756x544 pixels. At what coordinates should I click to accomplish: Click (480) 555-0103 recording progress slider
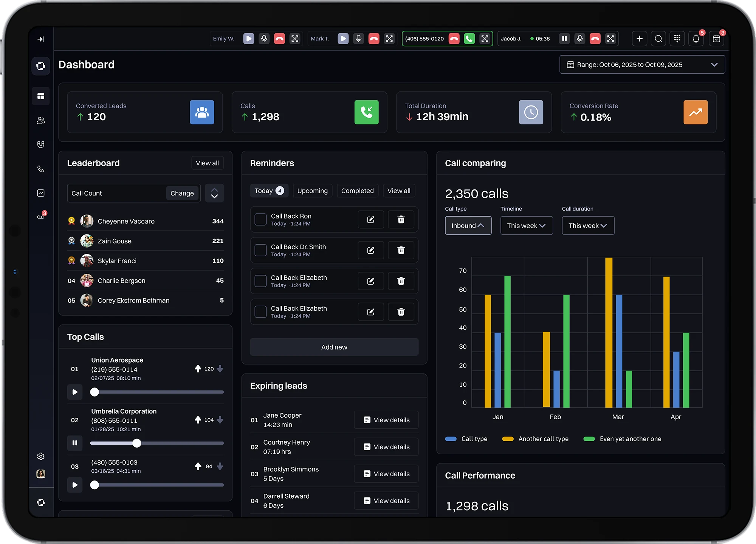tap(157, 485)
